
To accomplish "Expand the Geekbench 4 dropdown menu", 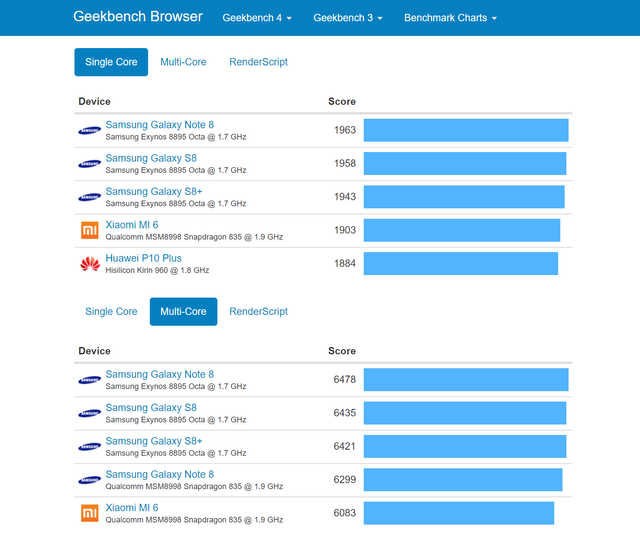I will coord(257,18).
